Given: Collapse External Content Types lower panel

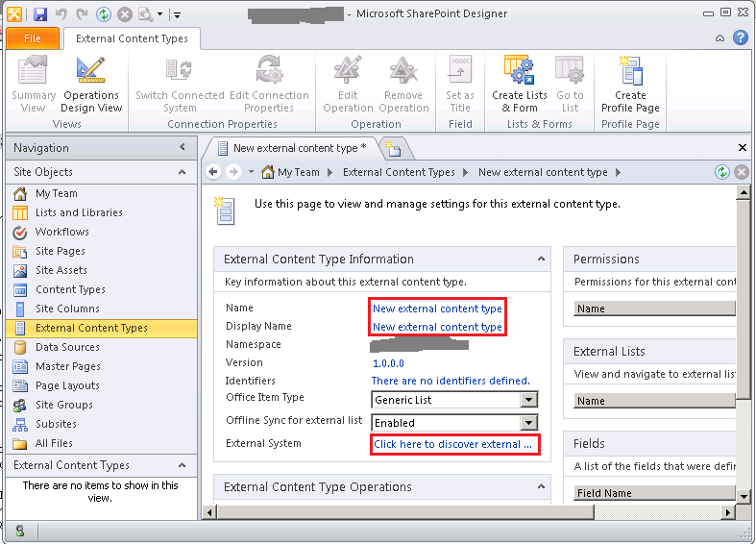Looking at the screenshot, I should pyautogui.click(x=182, y=465).
